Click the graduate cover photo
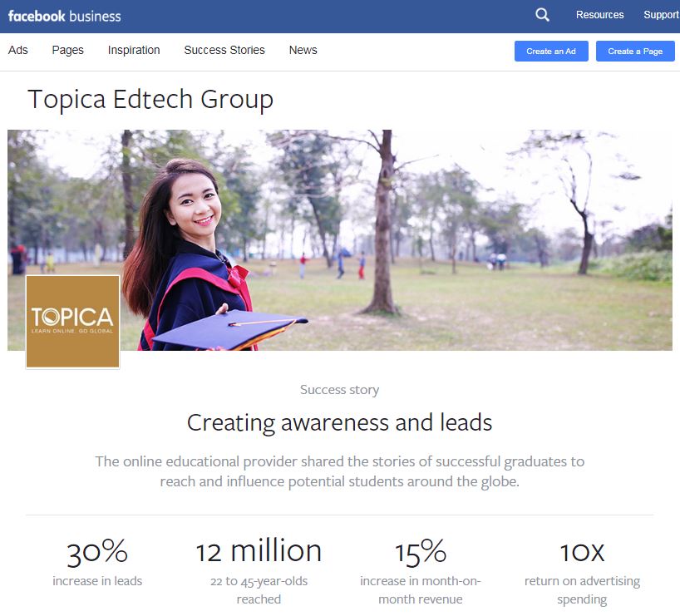Viewport: 680px width, 616px height. click(340, 240)
